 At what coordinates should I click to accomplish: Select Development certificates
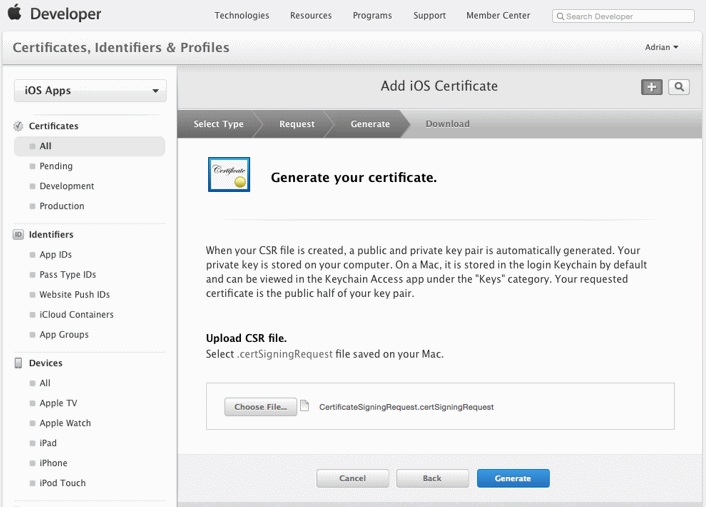(67, 186)
